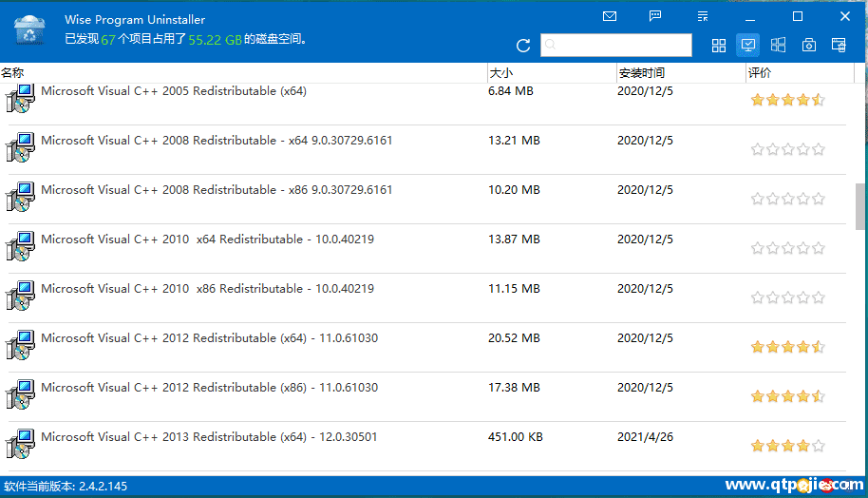This screenshot has height=498, width=868.
Task: Sort by the 评价 column header
Action: pos(800,72)
